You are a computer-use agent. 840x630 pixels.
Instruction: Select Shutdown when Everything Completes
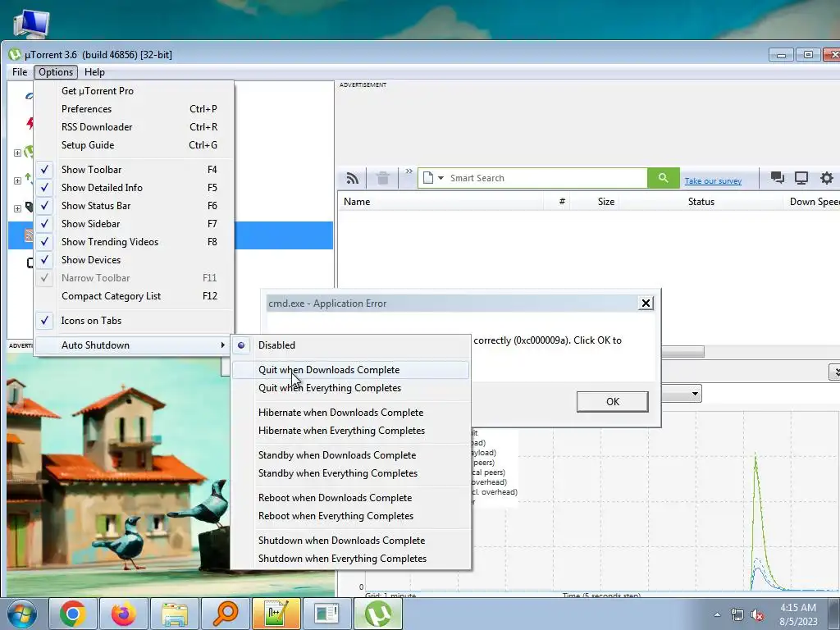coord(351,559)
